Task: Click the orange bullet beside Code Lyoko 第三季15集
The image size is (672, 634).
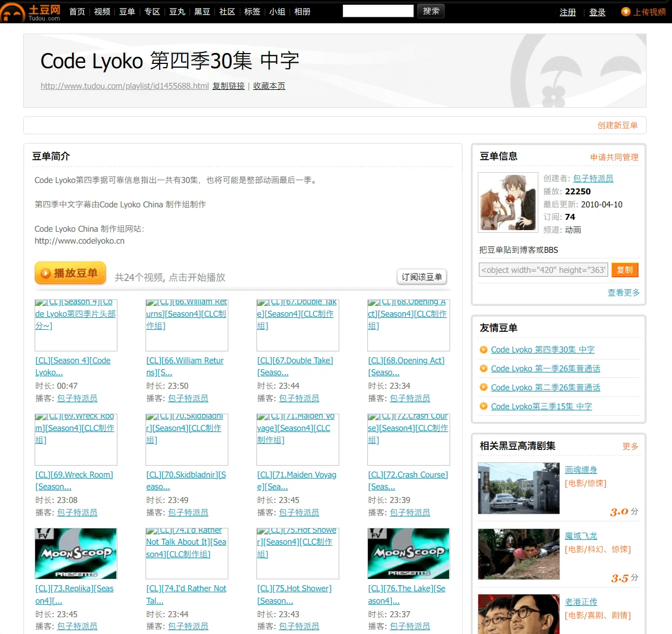Action: coord(483,407)
